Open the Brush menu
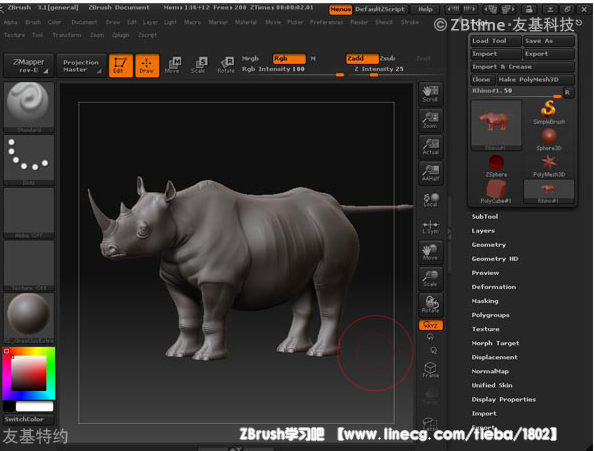 click(33, 22)
